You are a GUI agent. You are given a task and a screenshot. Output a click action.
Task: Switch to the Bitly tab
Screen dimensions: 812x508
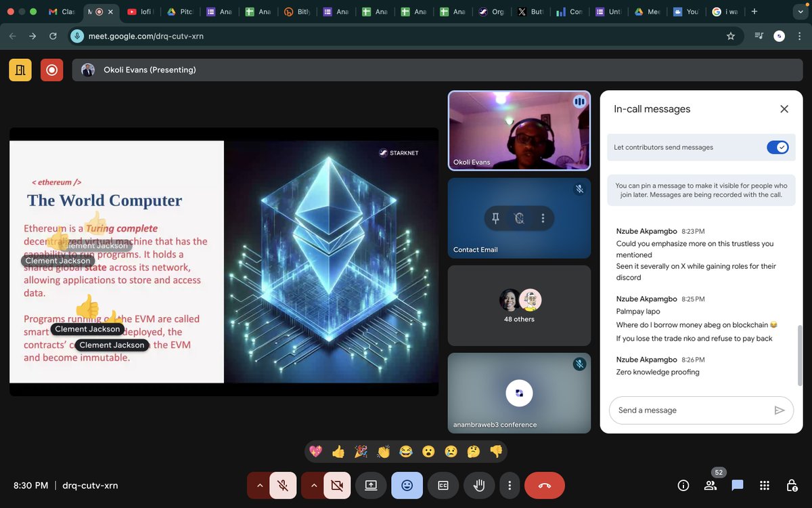pyautogui.click(x=298, y=12)
